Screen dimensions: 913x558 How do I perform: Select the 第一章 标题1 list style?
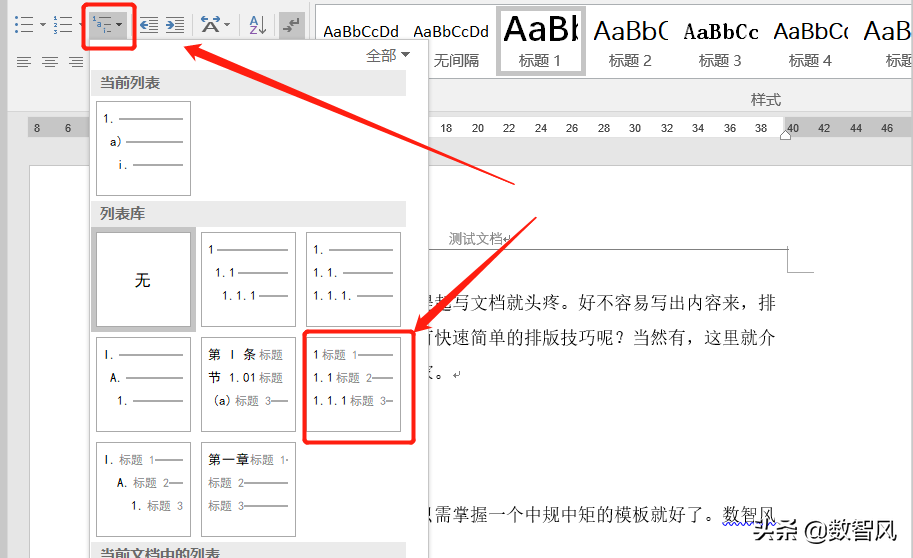[x=249, y=489]
